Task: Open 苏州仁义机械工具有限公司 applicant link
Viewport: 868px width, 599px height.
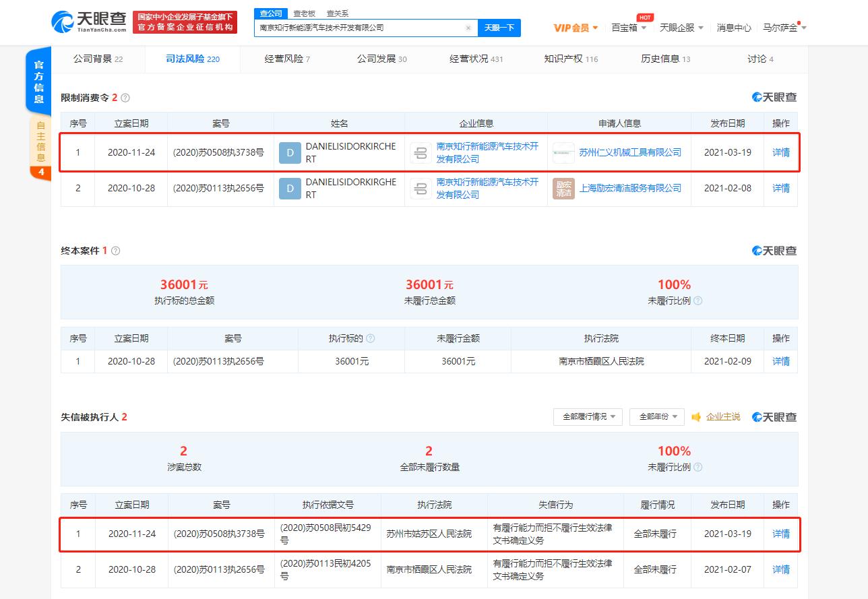Action: click(630, 153)
